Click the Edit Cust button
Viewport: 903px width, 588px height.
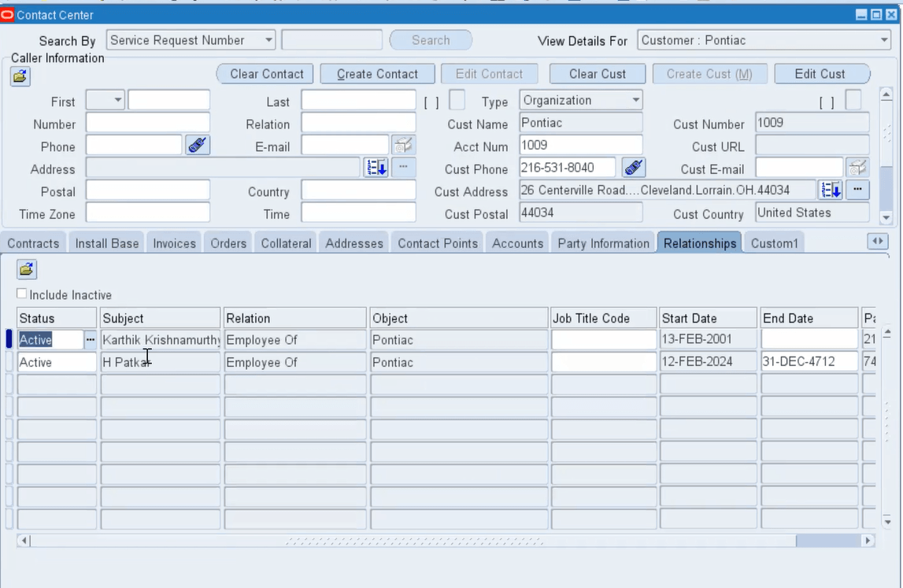820,74
